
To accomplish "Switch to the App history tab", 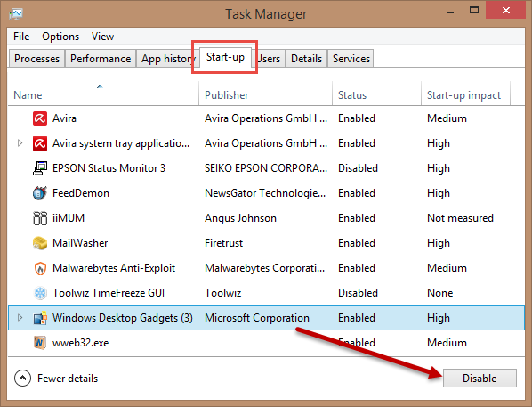I will [167, 59].
